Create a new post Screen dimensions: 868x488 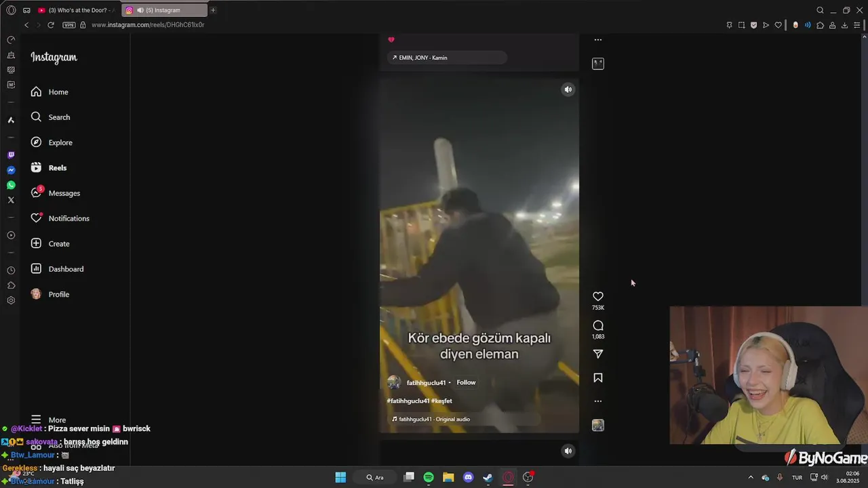click(50, 244)
